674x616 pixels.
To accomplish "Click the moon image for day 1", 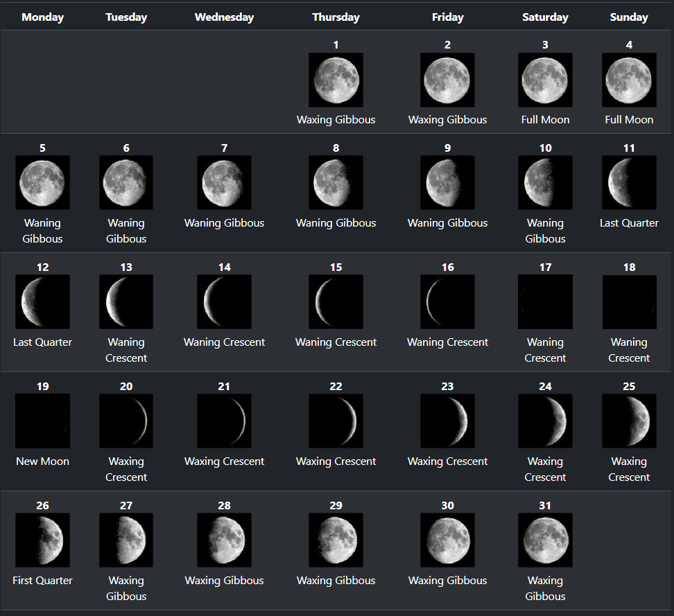I will pos(336,80).
